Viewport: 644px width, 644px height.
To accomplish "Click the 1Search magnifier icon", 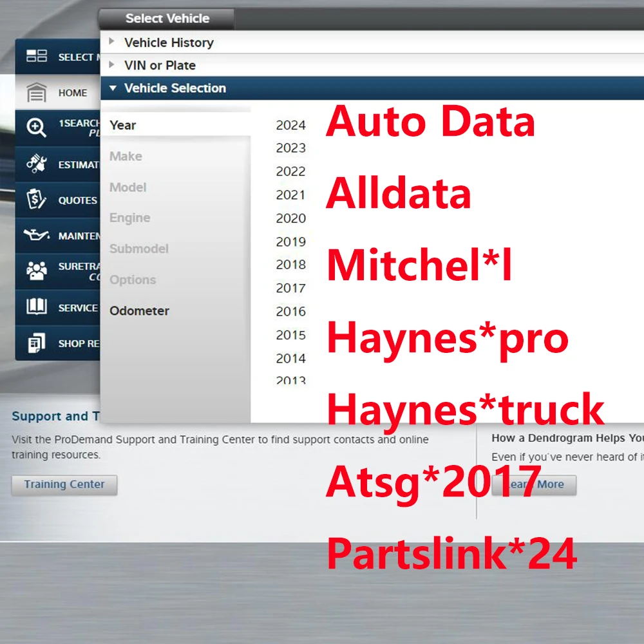I will click(x=37, y=128).
